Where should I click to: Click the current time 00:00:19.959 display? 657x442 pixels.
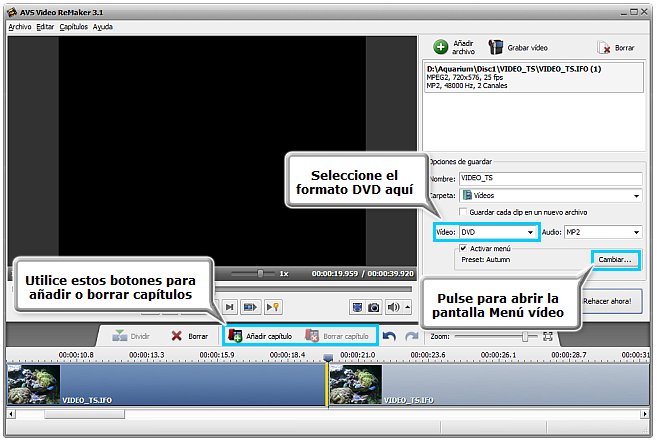click(x=335, y=274)
